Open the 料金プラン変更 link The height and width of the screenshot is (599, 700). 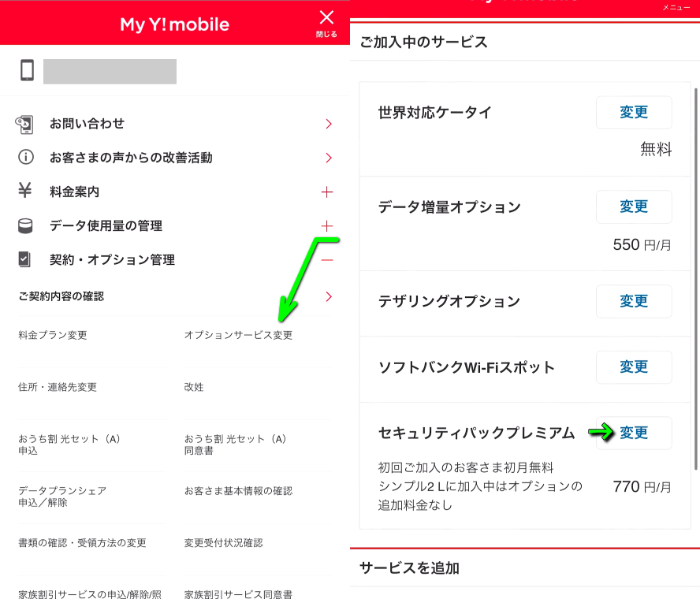53,335
